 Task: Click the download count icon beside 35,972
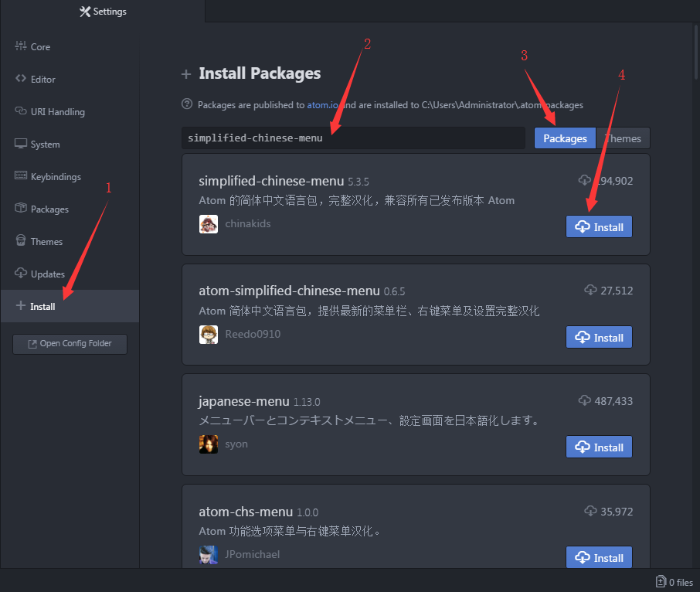(590, 511)
